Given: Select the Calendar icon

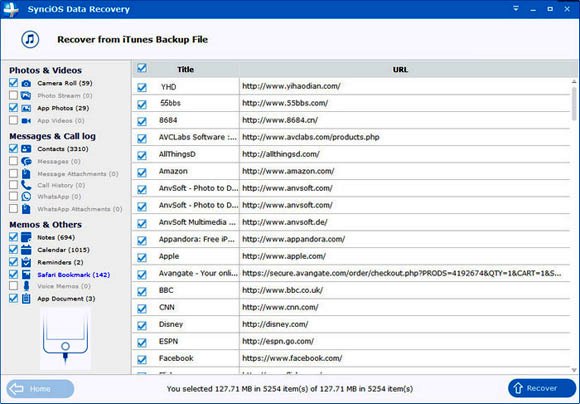Looking at the screenshot, I should point(26,250).
